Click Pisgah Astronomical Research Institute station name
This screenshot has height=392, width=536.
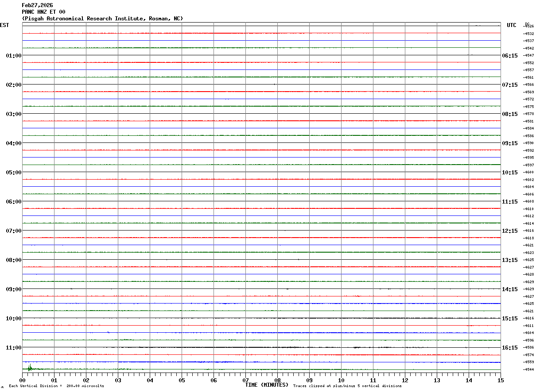click(102, 19)
